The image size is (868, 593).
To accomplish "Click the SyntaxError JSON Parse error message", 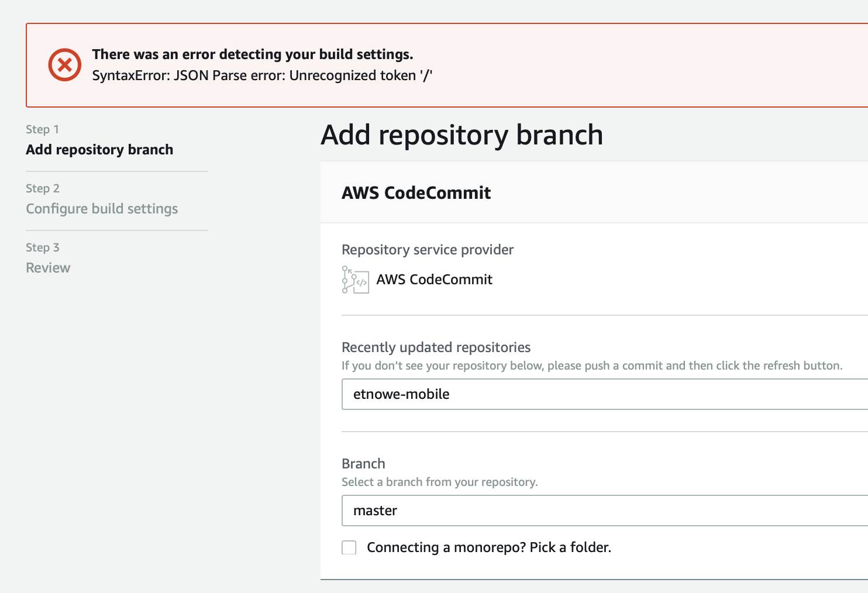I will [263, 75].
